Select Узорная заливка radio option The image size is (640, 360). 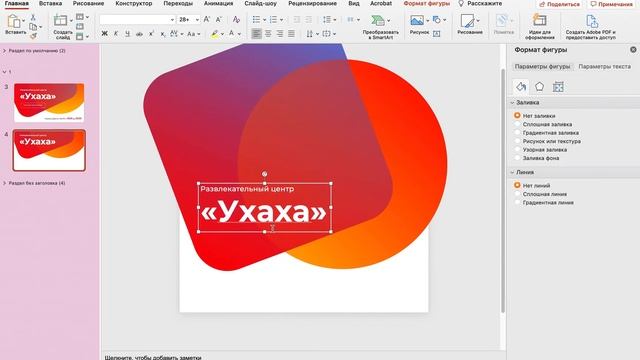coord(517,149)
